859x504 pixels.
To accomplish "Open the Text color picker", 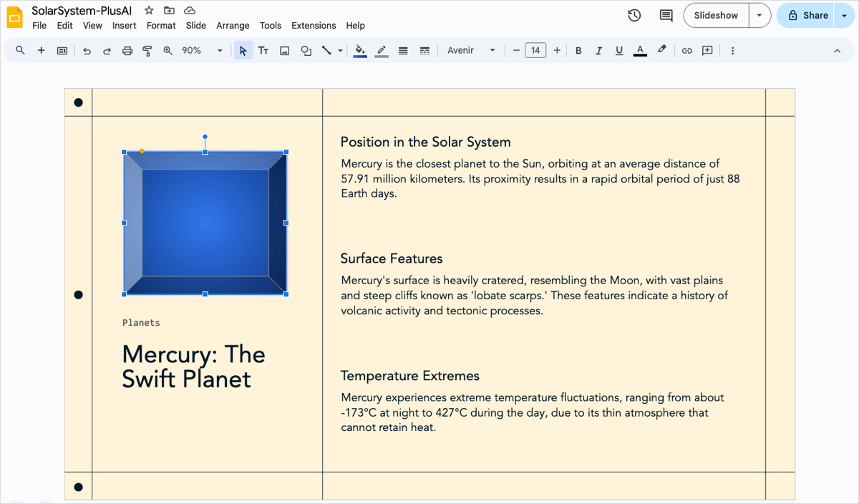I will point(640,51).
